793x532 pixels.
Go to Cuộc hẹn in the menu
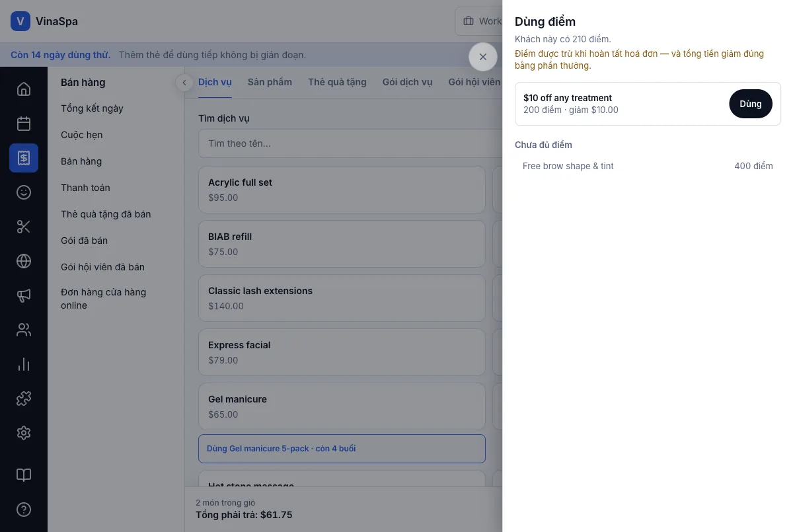coord(82,135)
